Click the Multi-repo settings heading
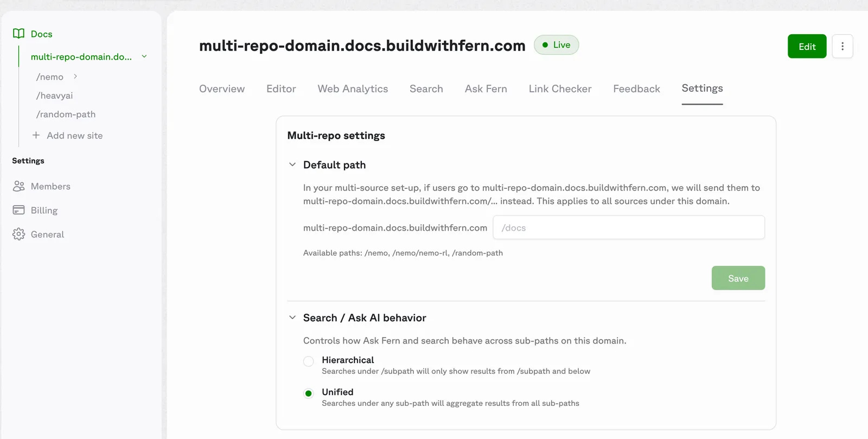 [x=336, y=135]
